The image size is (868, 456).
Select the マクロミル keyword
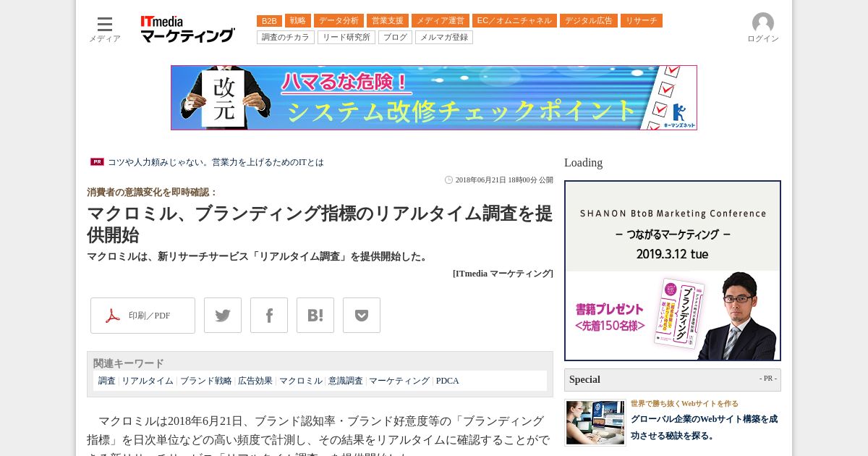tap(301, 381)
